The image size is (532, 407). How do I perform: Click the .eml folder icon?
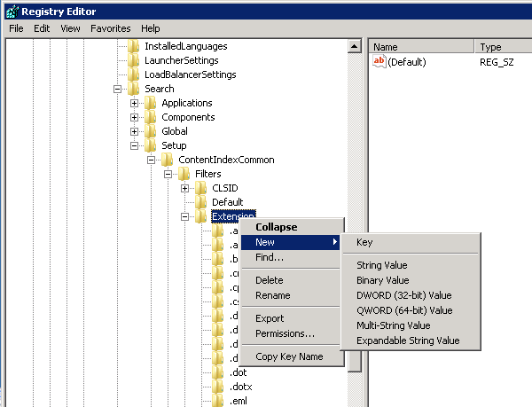click(x=218, y=401)
